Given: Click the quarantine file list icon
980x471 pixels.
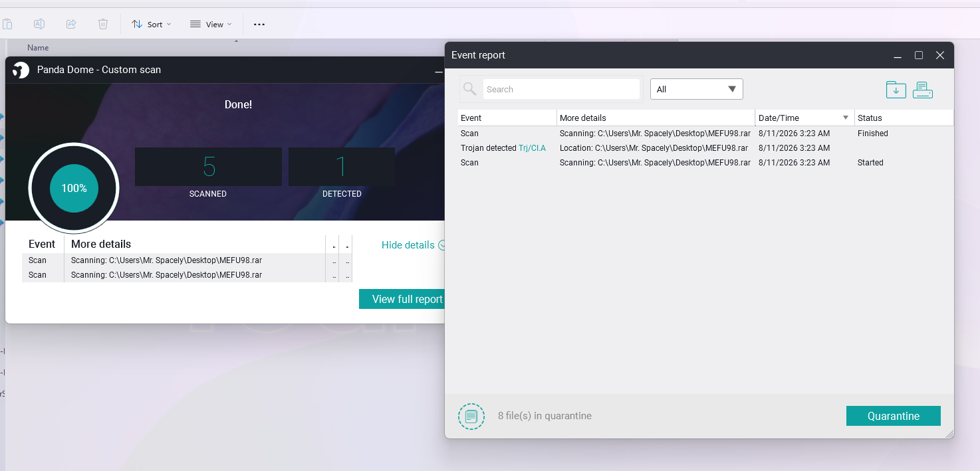Looking at the screenshot, I should (x=471, y=417).
